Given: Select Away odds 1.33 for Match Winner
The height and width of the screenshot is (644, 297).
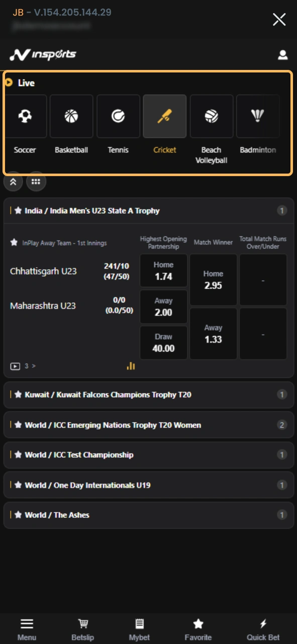Looking at the screenshot, I should (x=213, y=334).
